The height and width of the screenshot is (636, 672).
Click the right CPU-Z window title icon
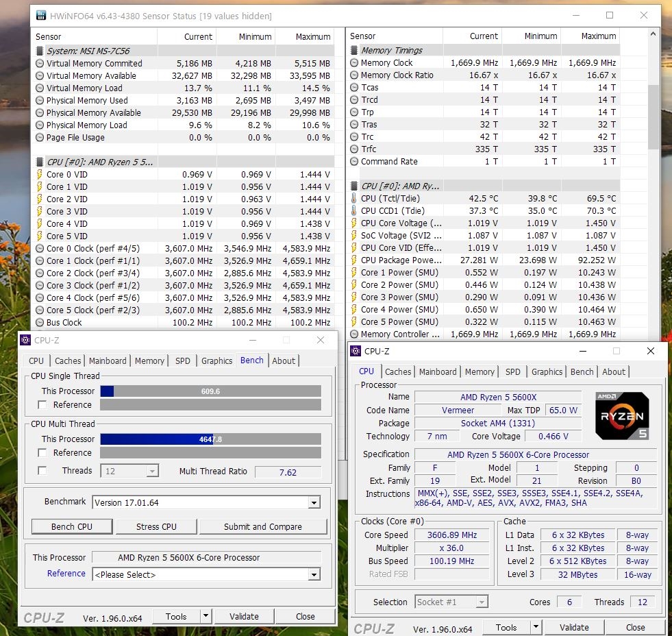[356, 351]
